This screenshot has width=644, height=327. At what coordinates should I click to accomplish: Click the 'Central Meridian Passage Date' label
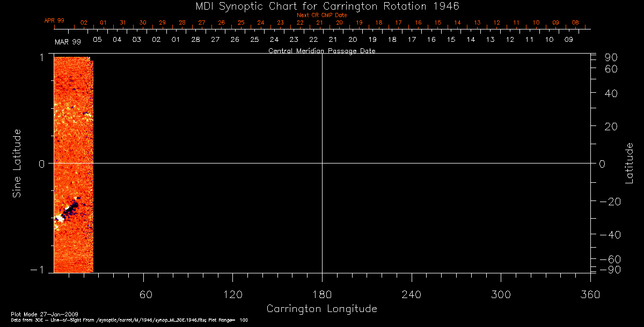pyautogui.click(x=321, y=51)
